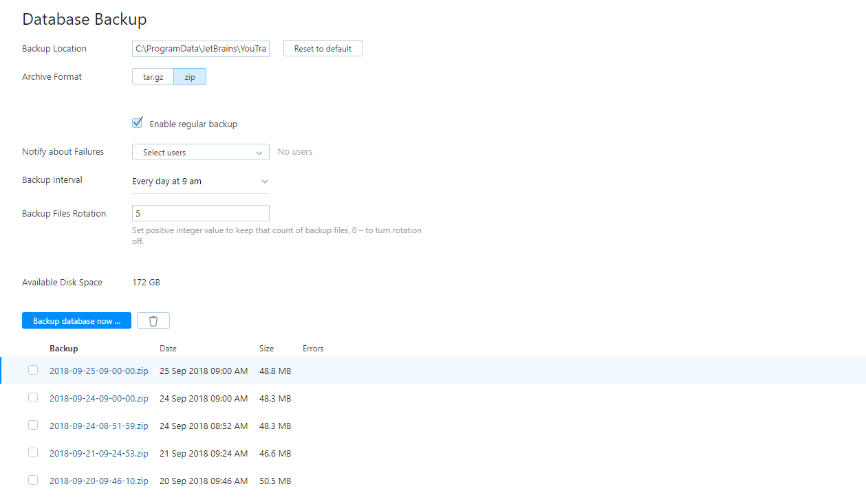Tick checkbox beside 2018-09-21-09-24-53.zip
Viewport: 866px width, 504px height.
(x=32, y=452)
